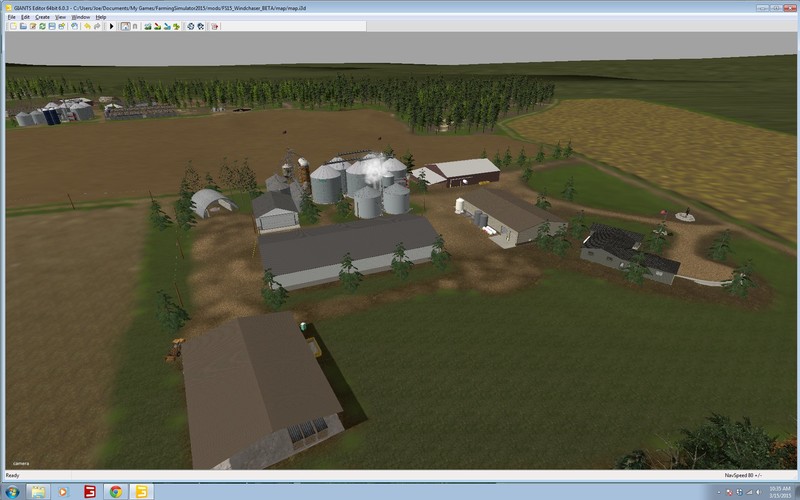Select the last green terrain tool icon

177,26
